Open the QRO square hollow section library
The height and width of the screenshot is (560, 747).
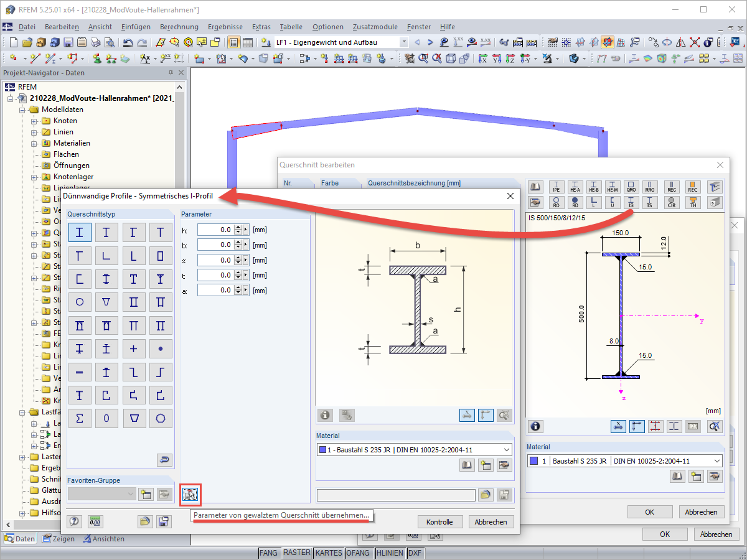coord(632,187)
